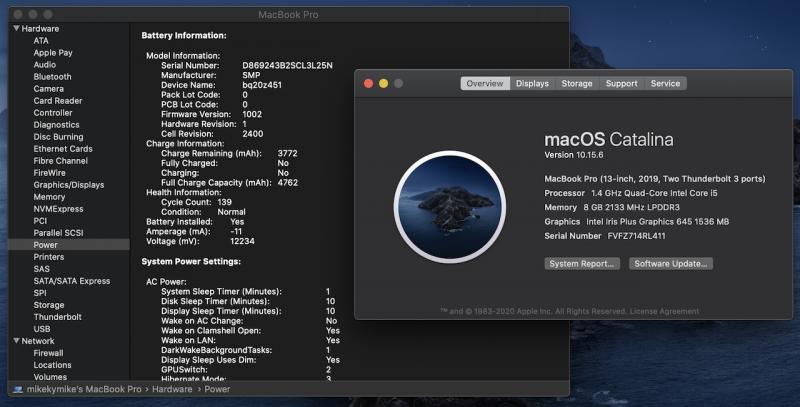Click the Device Name value bq20z451
Viewport: 800px width, 407px height.
tap(262, 85)
